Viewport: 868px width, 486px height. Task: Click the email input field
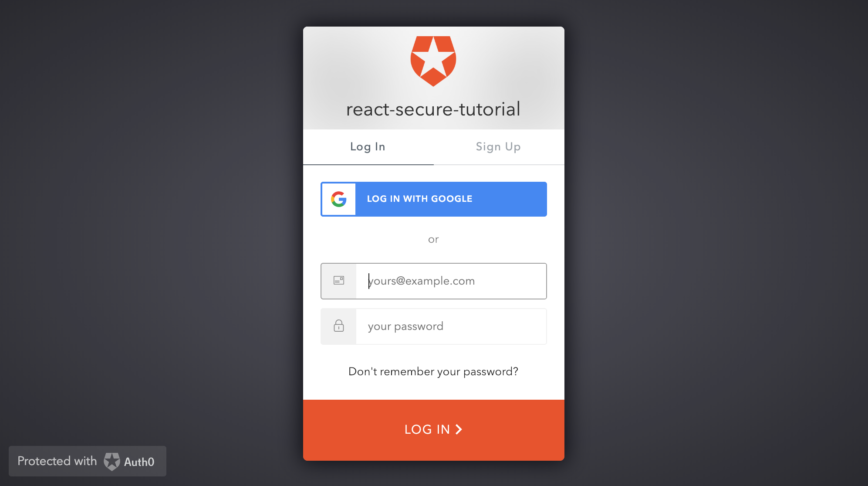click(434, 281)
